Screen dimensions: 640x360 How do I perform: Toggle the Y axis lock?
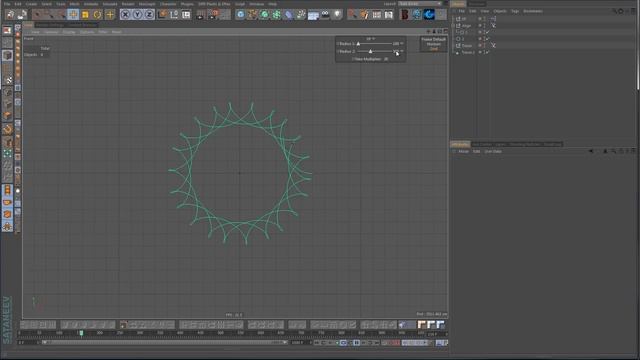(x=138, y=15)
